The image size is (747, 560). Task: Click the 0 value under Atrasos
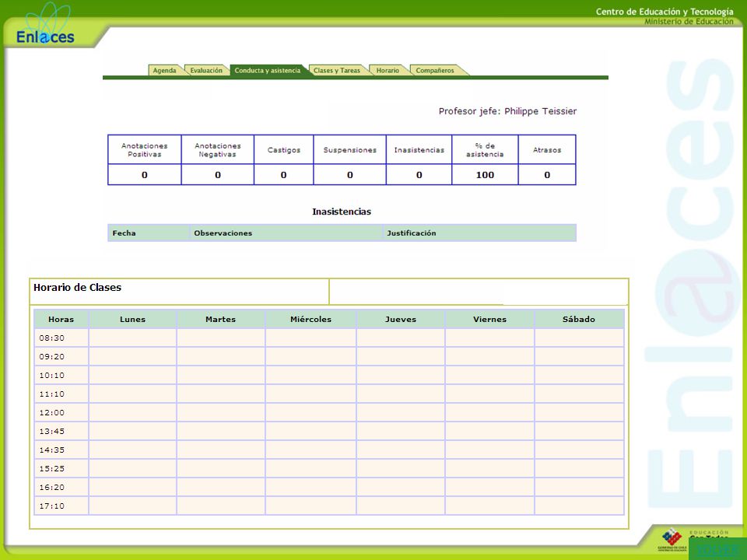547,175
